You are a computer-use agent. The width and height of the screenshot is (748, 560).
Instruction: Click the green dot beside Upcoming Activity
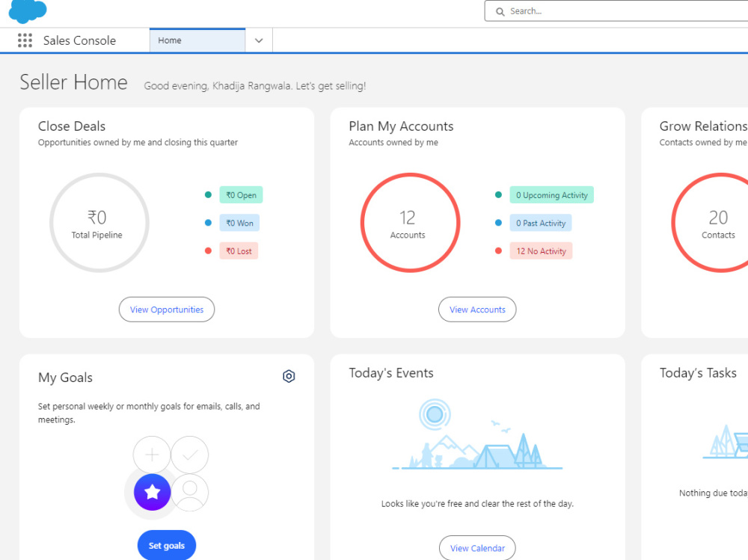coord(498,194)
